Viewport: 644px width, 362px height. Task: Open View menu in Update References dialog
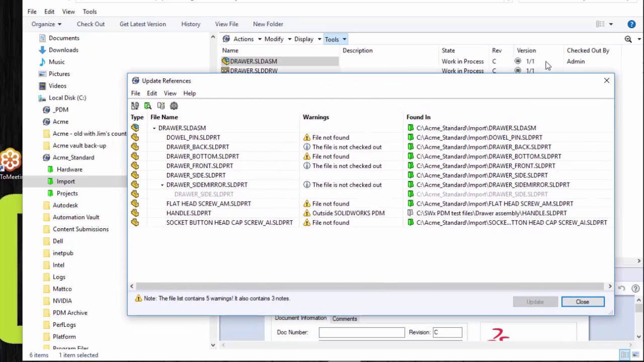170,94
